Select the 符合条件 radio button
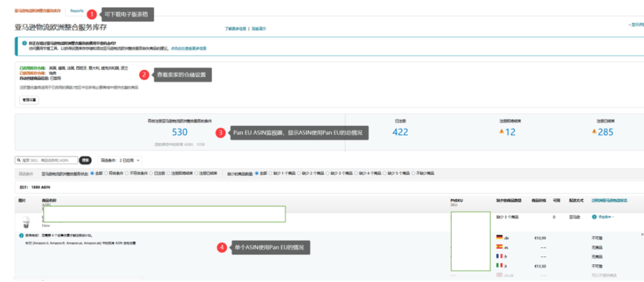The width and height of the screenshot is (644, 282). tap(106, 174)
